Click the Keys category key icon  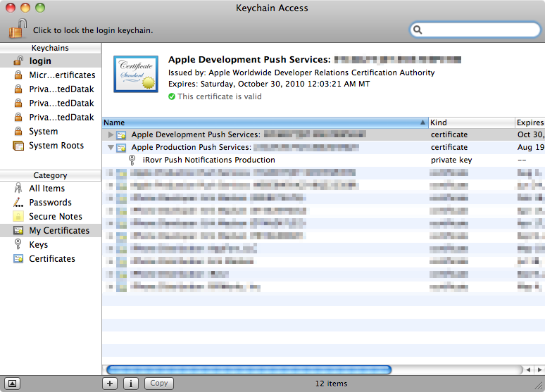[x=18, y=244]
